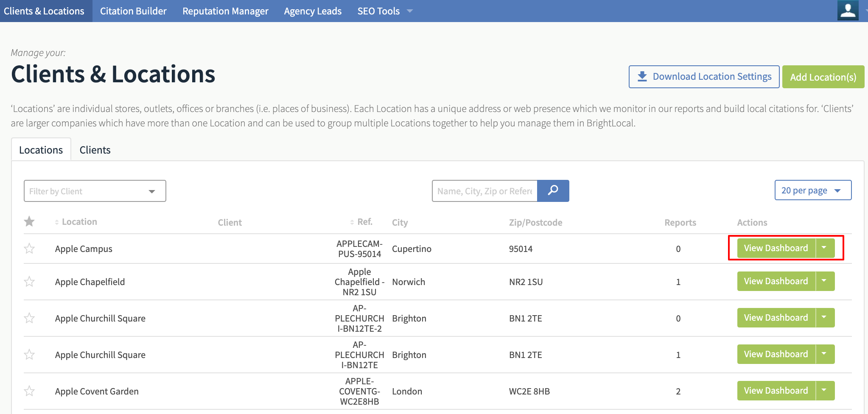This screenshot has height=414, width=868.
Task: Expand actions arrow for Apple Campus
Action: click(x=825, y=248)
